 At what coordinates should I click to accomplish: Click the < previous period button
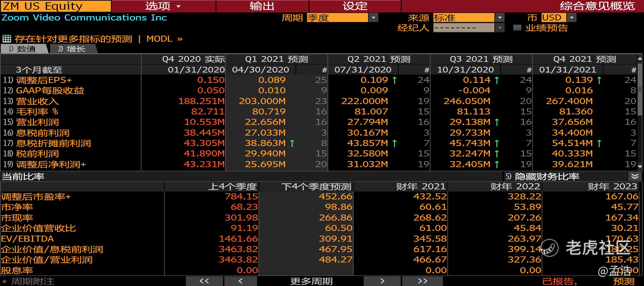tap(240, 281)
